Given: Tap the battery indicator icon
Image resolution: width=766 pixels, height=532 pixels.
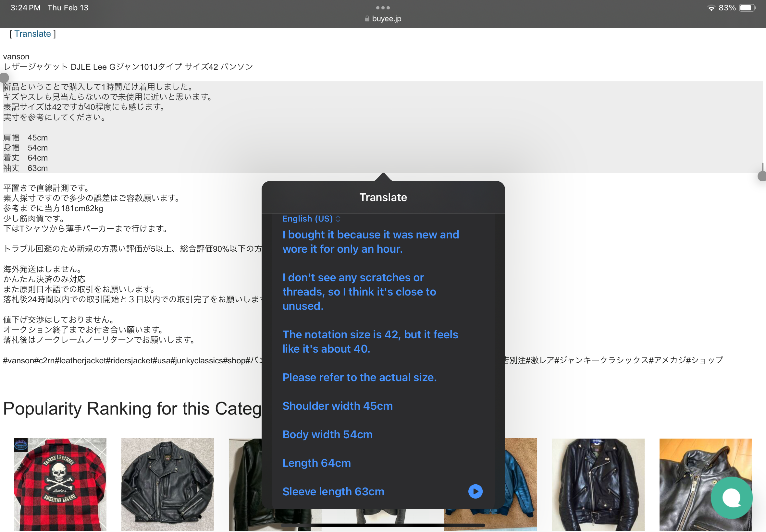Looking at the screenshot, I should 747,8.
